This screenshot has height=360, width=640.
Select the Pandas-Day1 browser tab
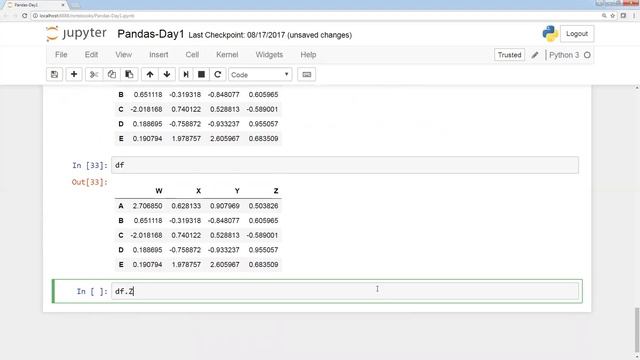pyautogui.click(x=35, y=5)
